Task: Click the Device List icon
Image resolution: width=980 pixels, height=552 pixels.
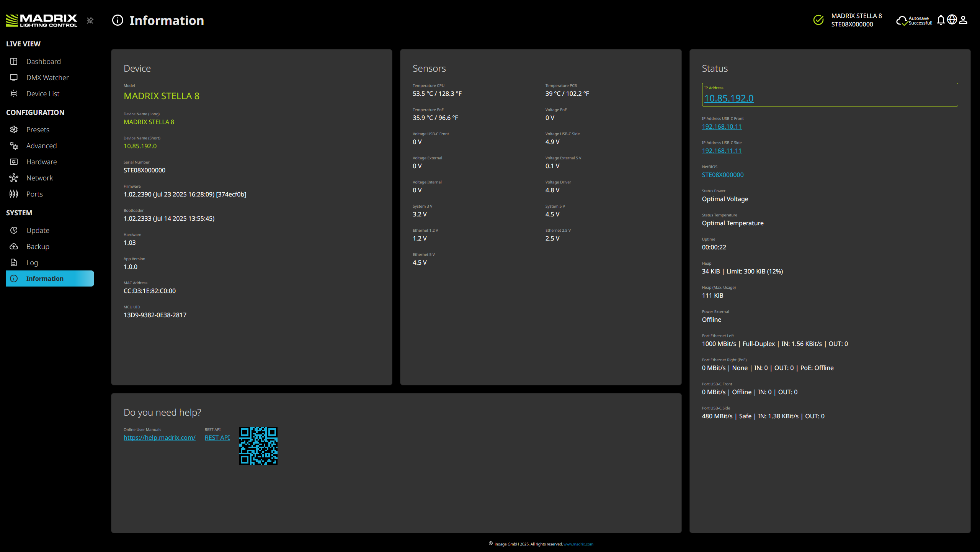Action: [x=14, y=93]
